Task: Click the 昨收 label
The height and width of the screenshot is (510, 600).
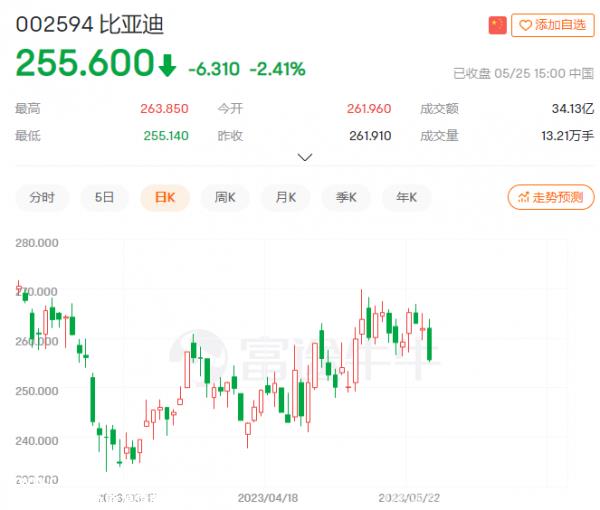Action: (x=230, y=136)
